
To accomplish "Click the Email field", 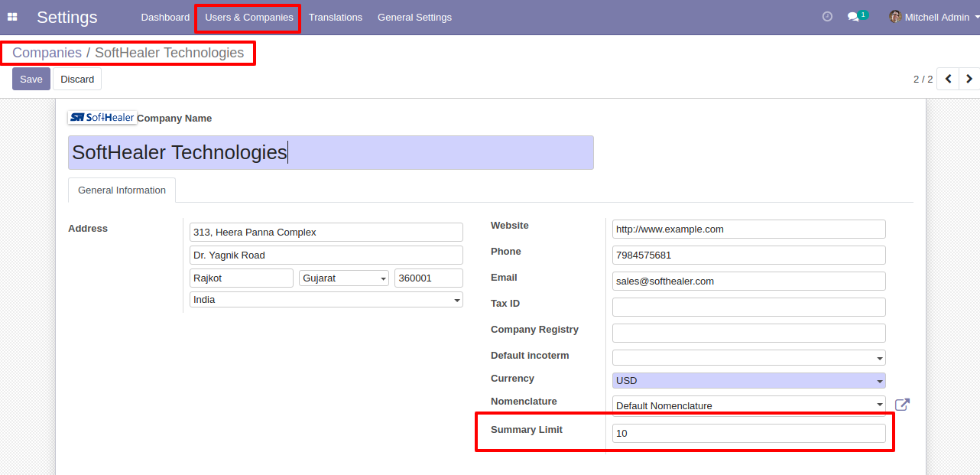I will click(749, 281).
